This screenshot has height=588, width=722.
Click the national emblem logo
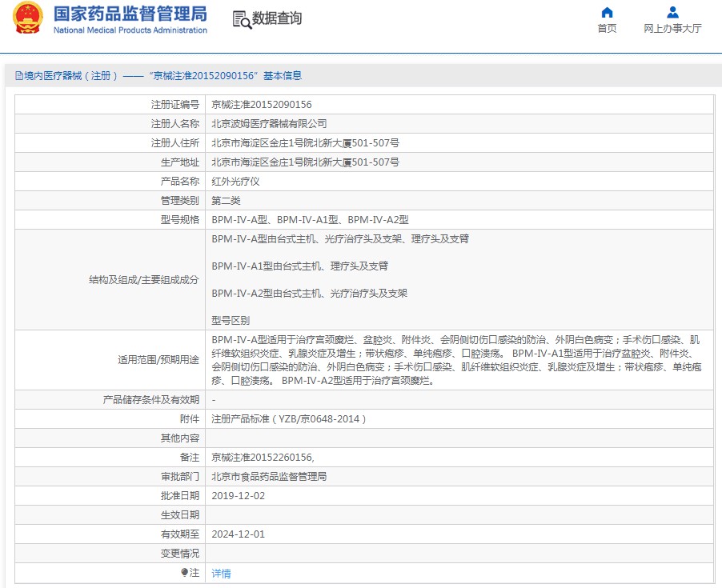26,19
